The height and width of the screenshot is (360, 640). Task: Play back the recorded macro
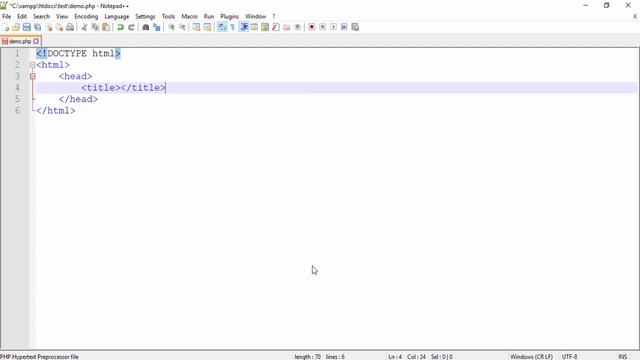pos(333,27)
